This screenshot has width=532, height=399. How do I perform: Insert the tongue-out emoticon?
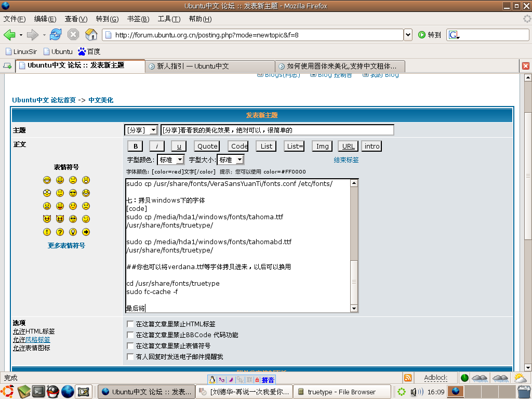click(60, 206)
